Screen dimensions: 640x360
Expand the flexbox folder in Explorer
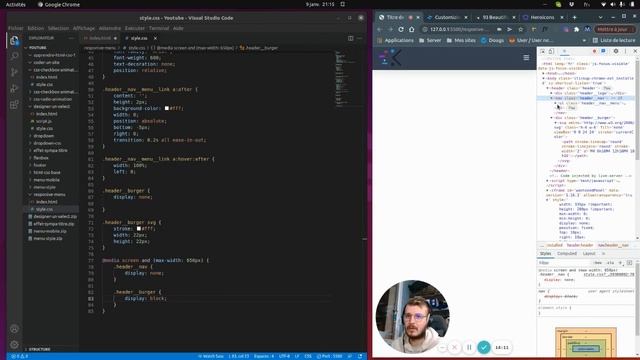(41, 158)
